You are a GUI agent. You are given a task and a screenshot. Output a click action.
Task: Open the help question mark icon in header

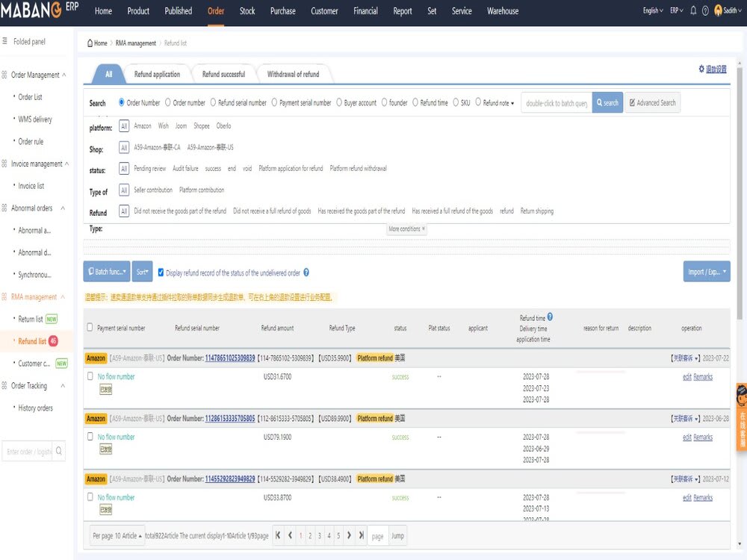(x=705, y=10)
